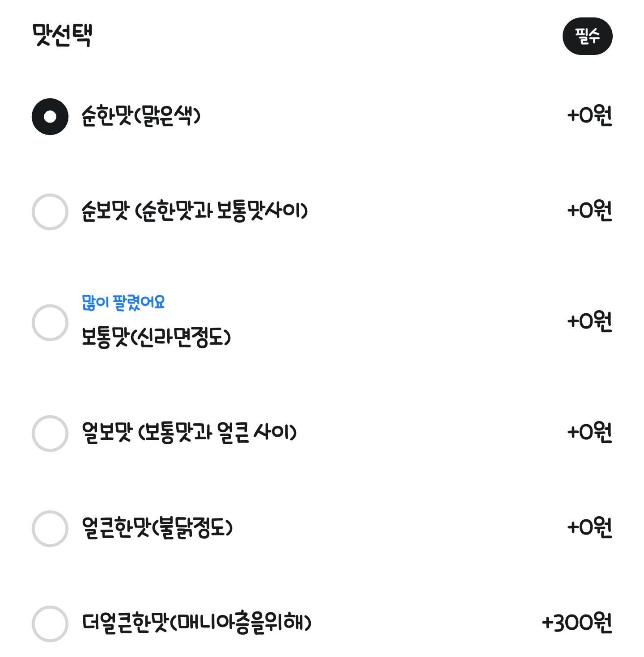Tap the 더얼큰한맛(매니아층을위해) label text
The height and width of the screenshot is (657, 644).
[196, 623]
